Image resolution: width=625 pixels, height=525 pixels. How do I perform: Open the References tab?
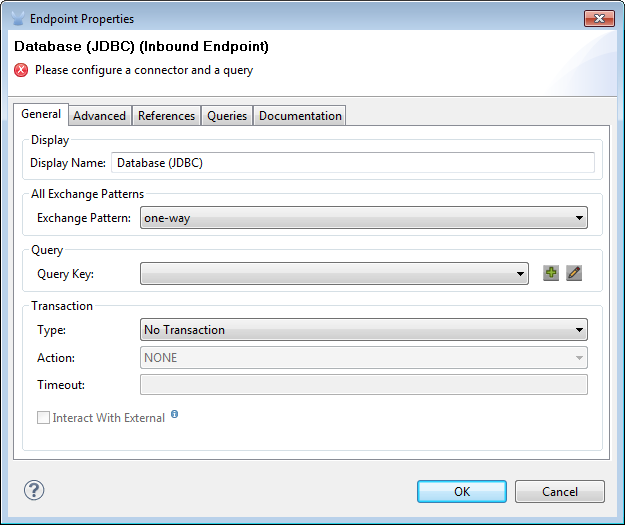(x=166, y=116)
